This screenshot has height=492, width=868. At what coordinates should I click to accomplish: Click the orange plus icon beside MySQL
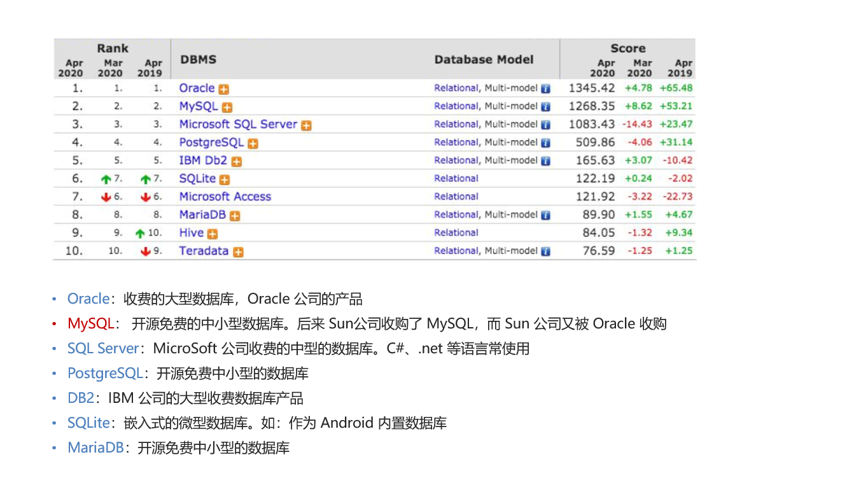[x=227, y=108]
